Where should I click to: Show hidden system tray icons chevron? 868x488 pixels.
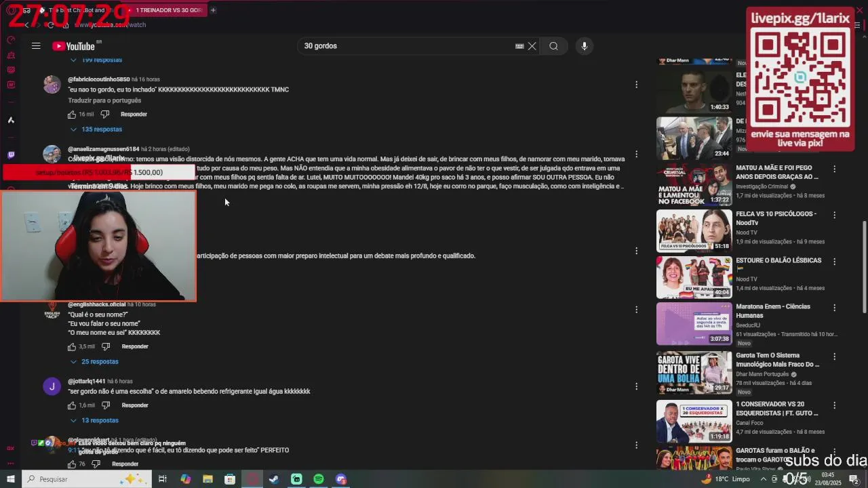tap(763, 479)
